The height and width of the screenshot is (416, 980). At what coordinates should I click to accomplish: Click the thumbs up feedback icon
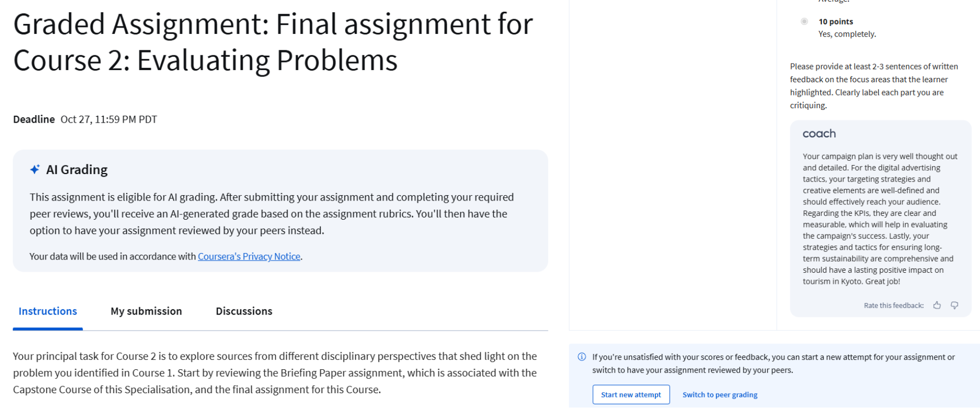937,305
